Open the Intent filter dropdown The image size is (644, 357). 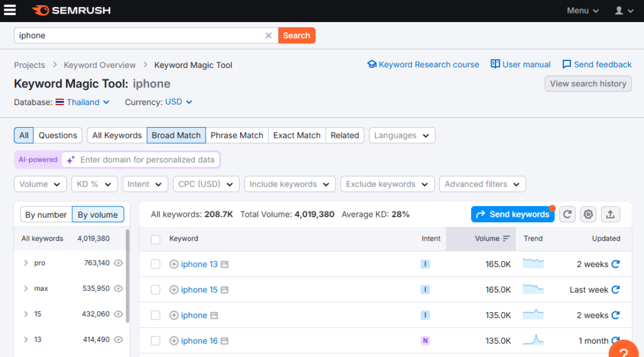pos(145,184)
